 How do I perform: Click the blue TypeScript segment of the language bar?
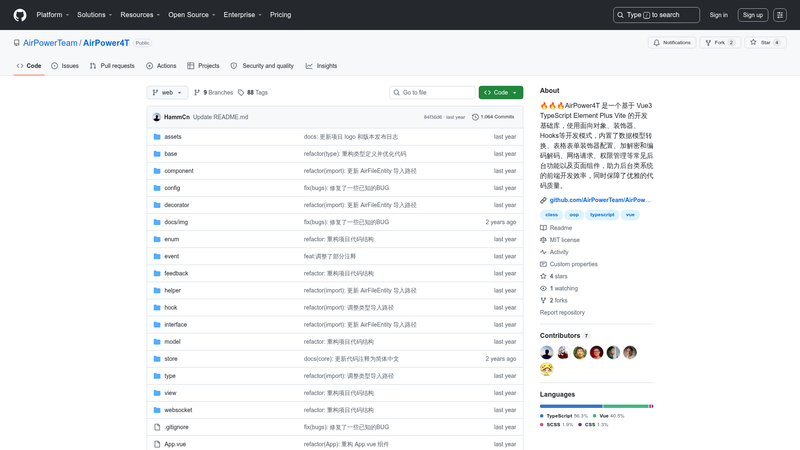[x=571, y=406]
